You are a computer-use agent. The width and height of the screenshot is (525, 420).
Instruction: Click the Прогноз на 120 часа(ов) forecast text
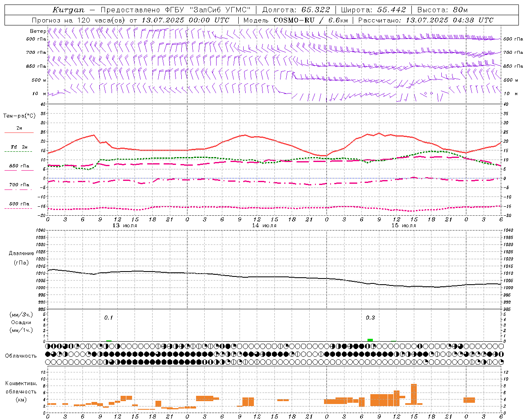point(78,20)
